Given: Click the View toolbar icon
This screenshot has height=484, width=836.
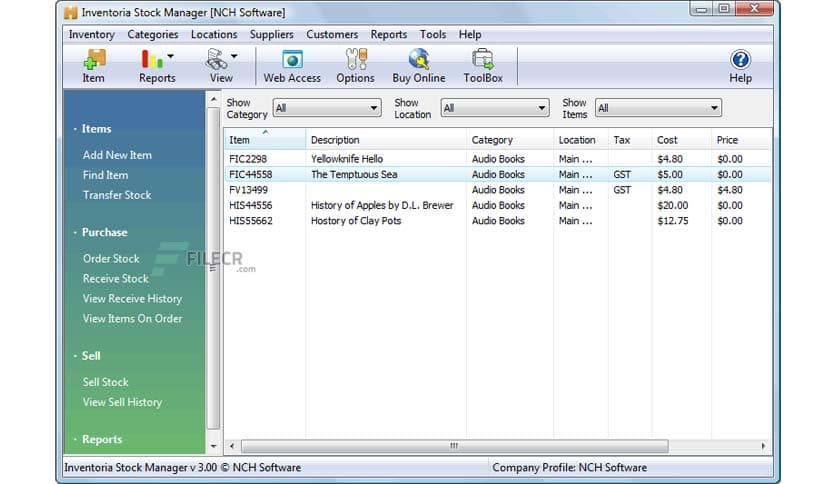Looking at the screenshot, I should click(219, 66).
